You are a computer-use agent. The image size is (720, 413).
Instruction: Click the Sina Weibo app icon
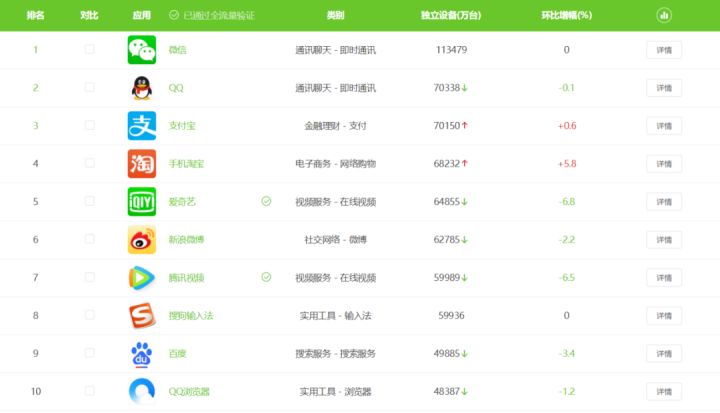pos(141,239)
